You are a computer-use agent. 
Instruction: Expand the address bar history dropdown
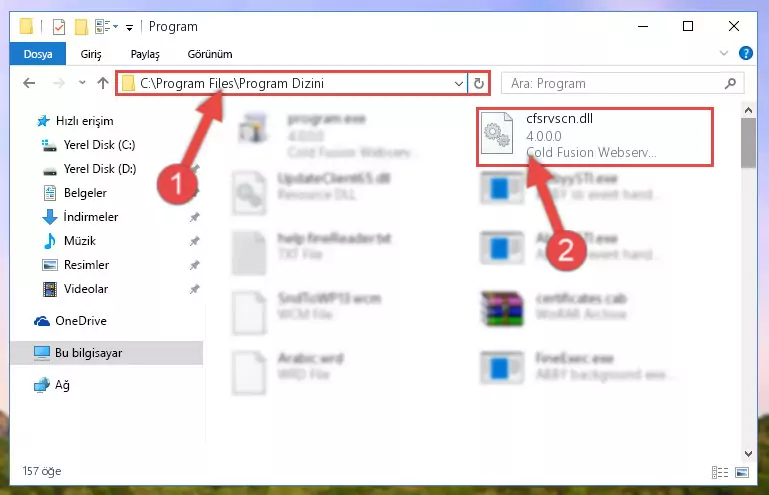tap(459, 83)
